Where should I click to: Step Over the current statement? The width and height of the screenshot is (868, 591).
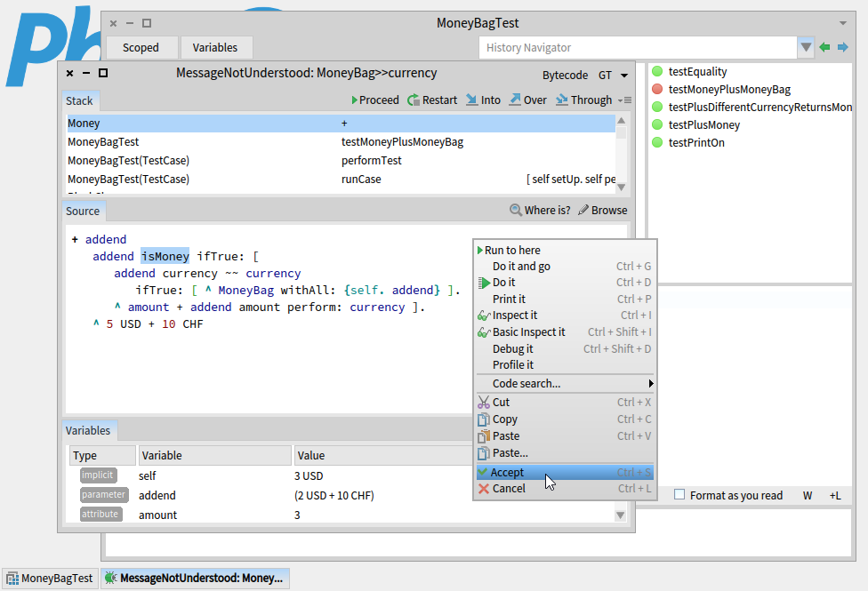528,100
